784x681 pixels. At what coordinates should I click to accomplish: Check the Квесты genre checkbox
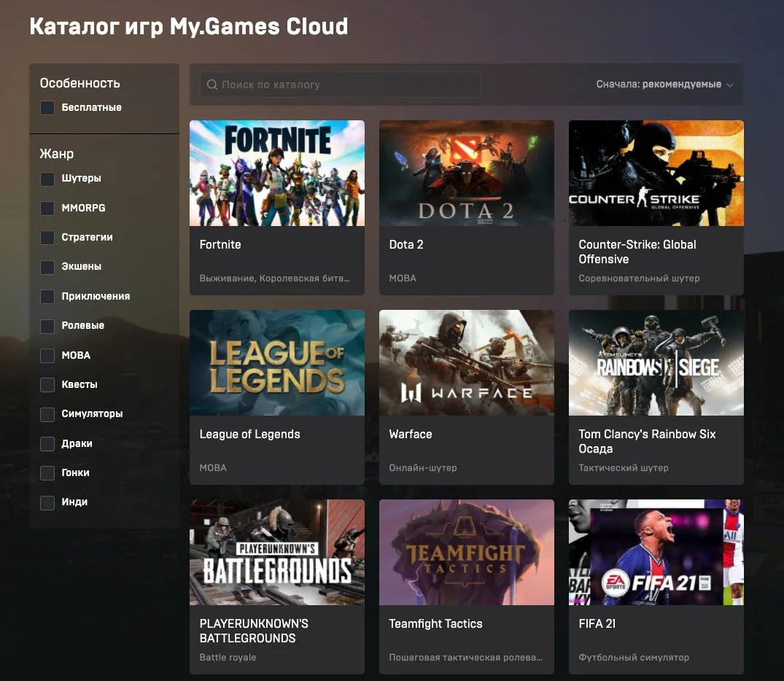pyautogui.click(x=47, y=384)
